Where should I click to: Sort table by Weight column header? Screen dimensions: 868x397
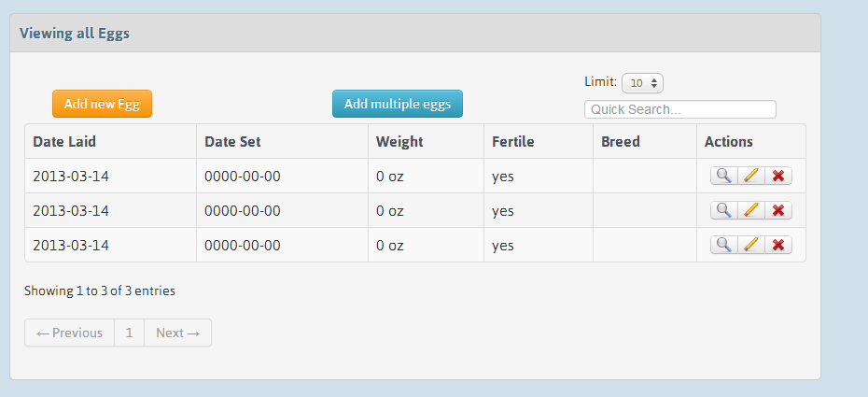(x=399, y=142)
